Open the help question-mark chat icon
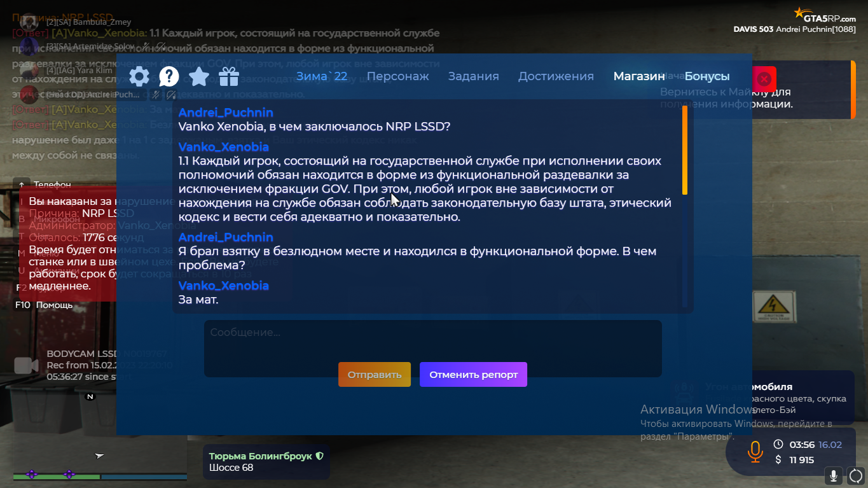The width and height of the screenshot is (868, 488). click(169, 76)
